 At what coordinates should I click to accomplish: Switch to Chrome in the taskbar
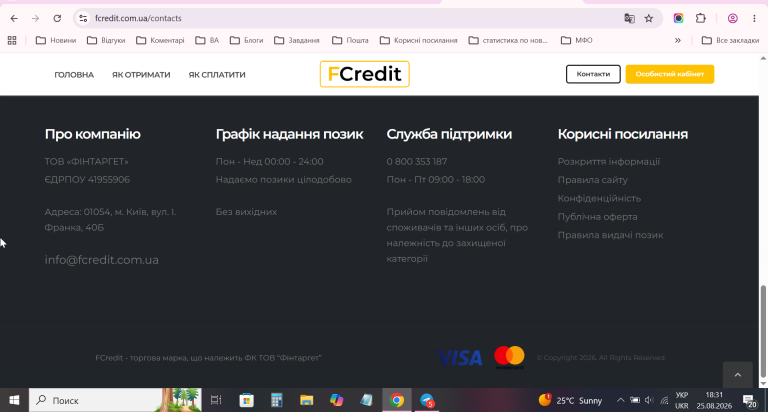click(397, 400)
